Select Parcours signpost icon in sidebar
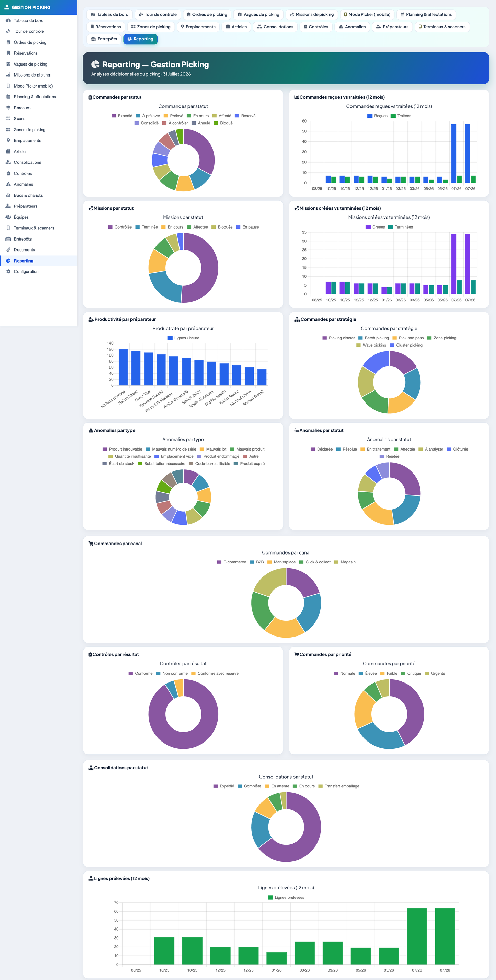This screenshot has width=496, height=980. [x=8, y=108]
